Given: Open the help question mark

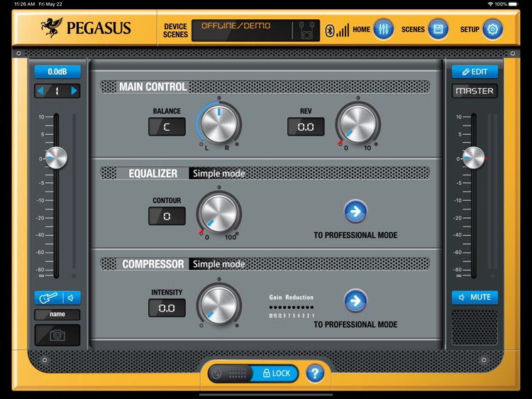Looking at the screenshot, I should (x=315, y=373).
